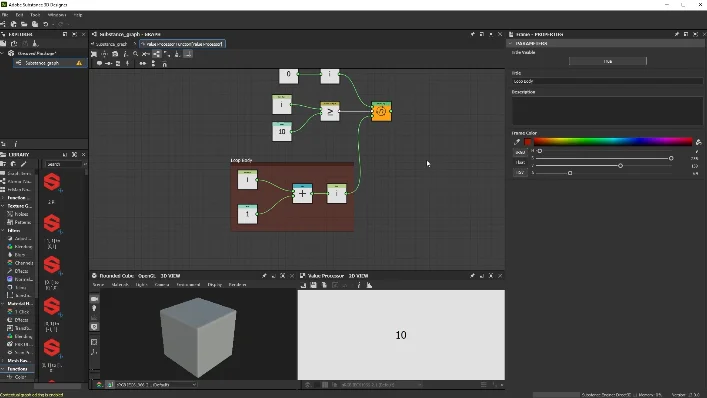Image resolution: width=707 pixels, height=398 pixels.
Task: Click the horizontal align nodes icon
Action: (x=142, y=64)
